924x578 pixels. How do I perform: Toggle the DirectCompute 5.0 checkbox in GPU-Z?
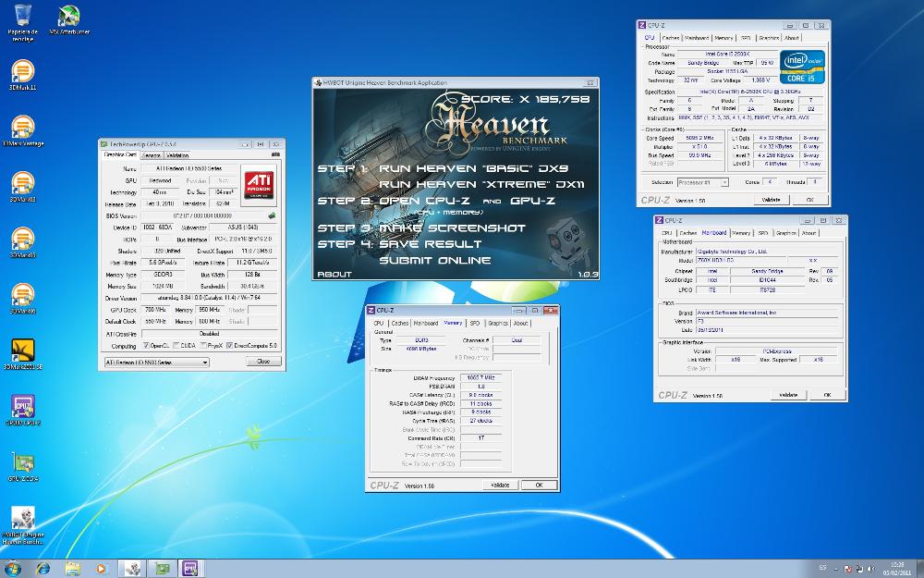[x=230, y=346]
